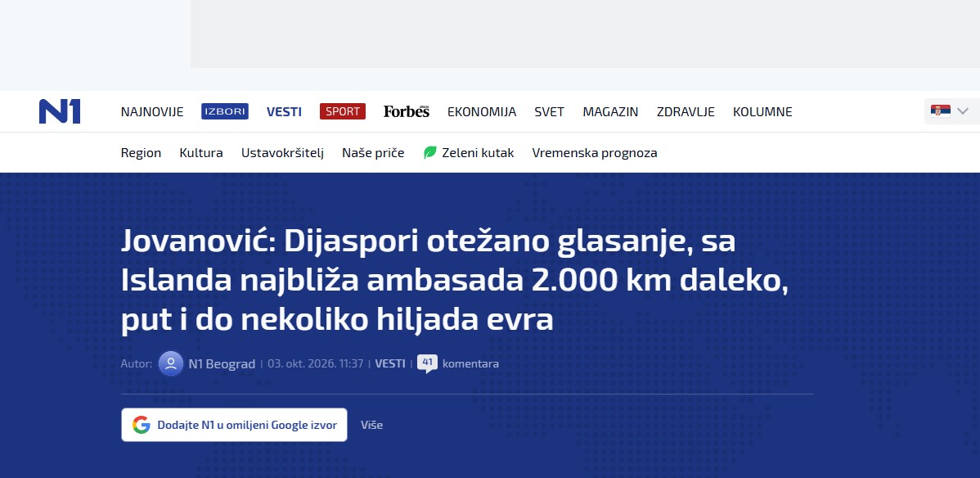Click the VESTI category tag under headline
The height and width of the screenshot is (478, 980).
click(x=390, y=363)
